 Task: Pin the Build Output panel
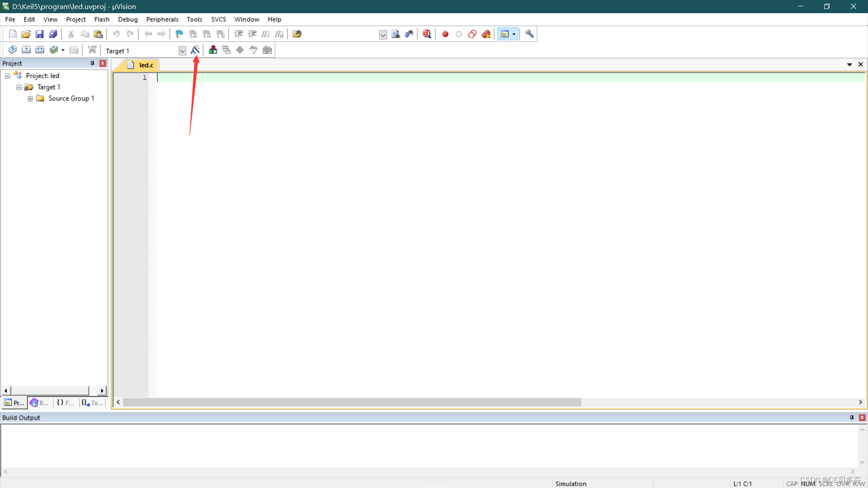tap(852, 418)
